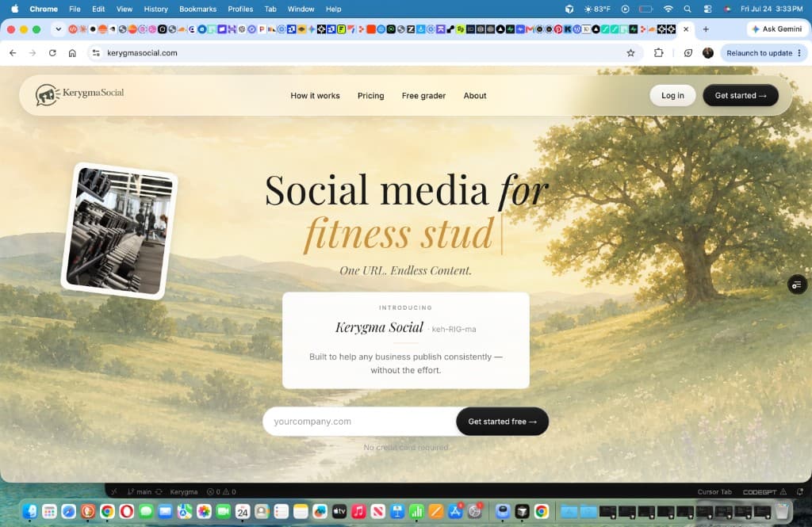
Task: Open Calendar from the Dock
Action: tap(243, 511)
